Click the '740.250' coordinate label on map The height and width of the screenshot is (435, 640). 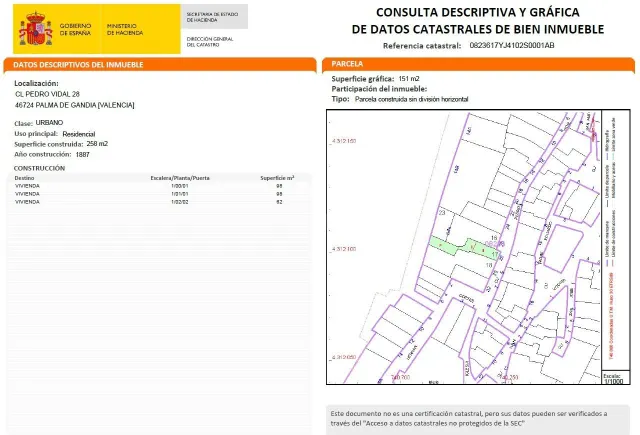[x=508, y=377]
